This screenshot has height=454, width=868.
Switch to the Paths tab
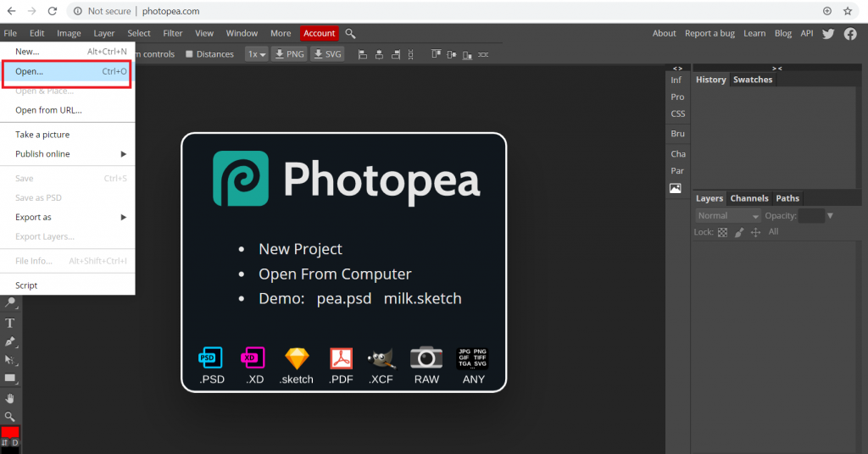787,198
